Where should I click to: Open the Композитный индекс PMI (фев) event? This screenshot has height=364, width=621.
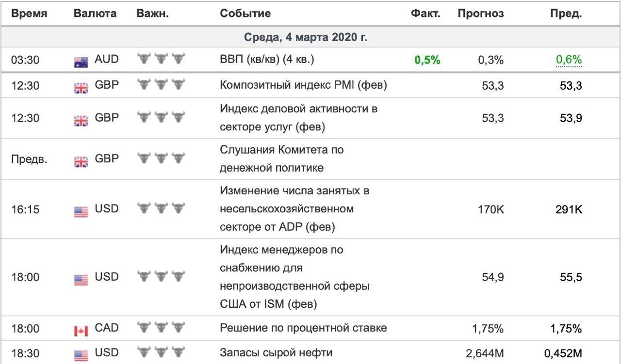pos(303,85)
